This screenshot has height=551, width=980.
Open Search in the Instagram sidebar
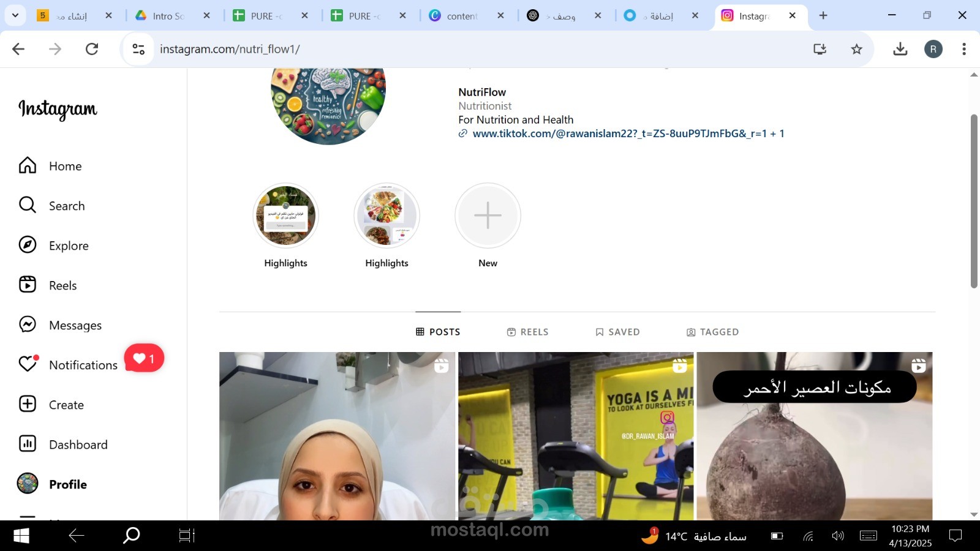[67, 206]
